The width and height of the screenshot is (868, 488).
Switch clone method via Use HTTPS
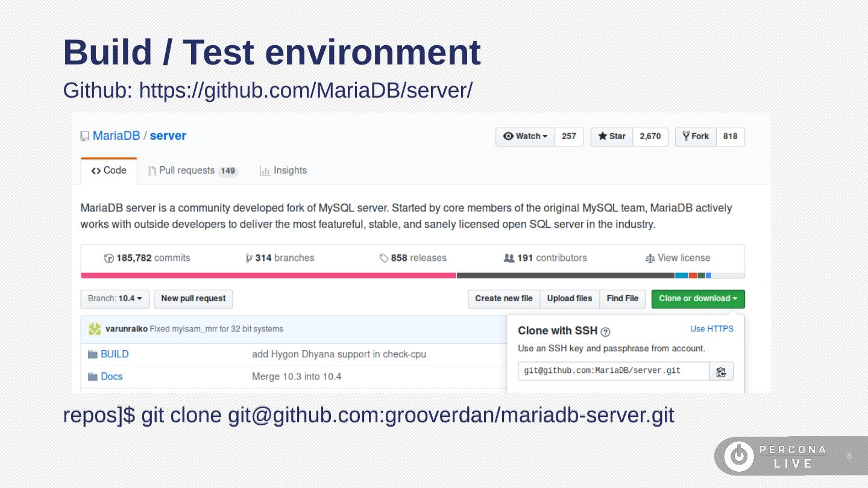coord(712,329)
